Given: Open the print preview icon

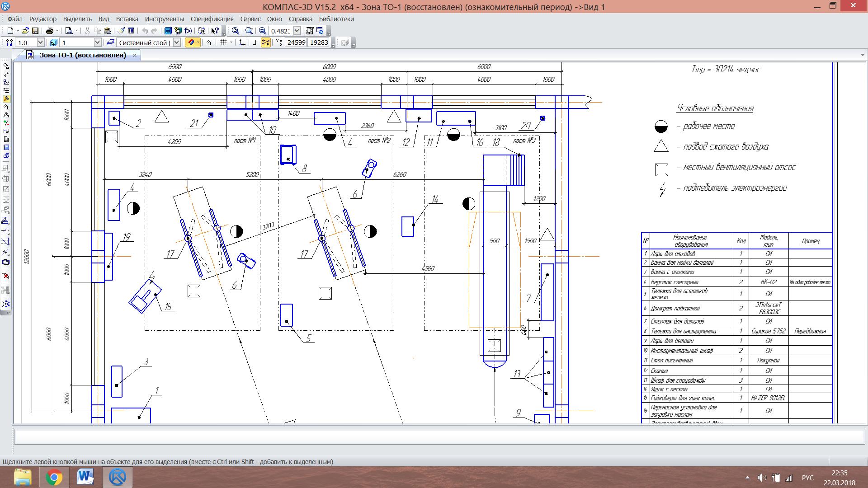Looking at the screenshot, I should (69, 31).
